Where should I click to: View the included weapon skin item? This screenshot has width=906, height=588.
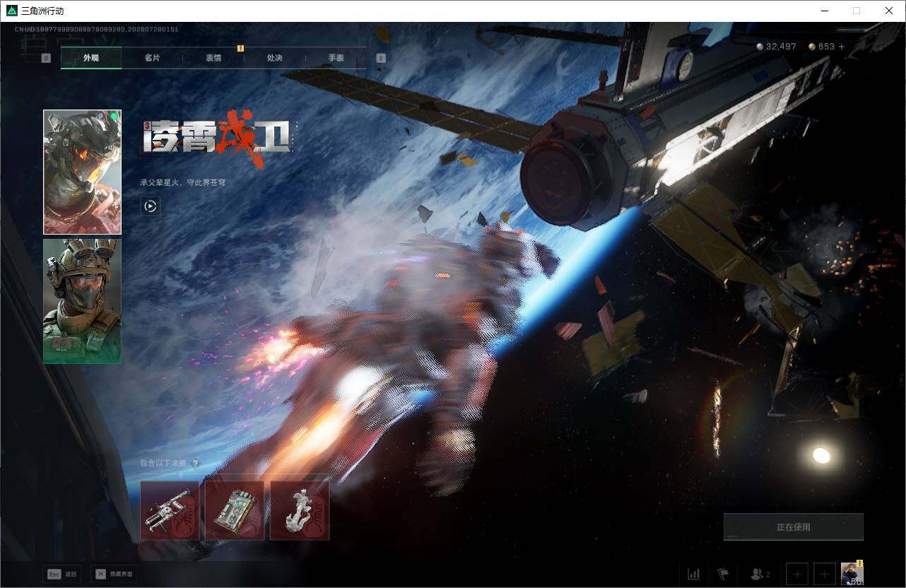click(170, 511)
